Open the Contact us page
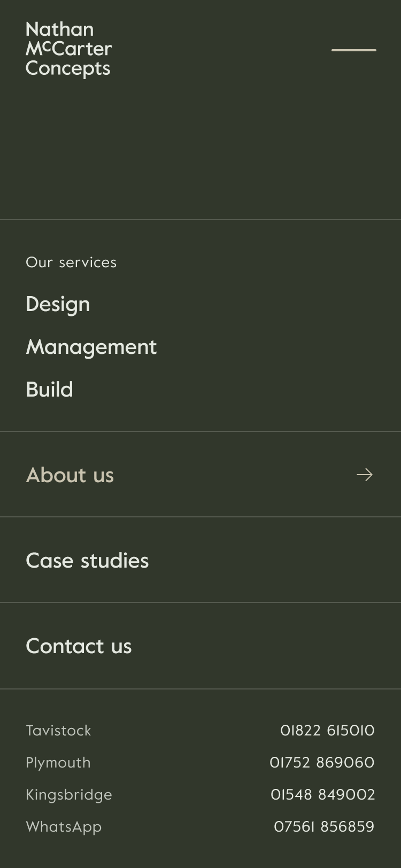The height and width of the screenshot is (868, 401). coord(79,646)
